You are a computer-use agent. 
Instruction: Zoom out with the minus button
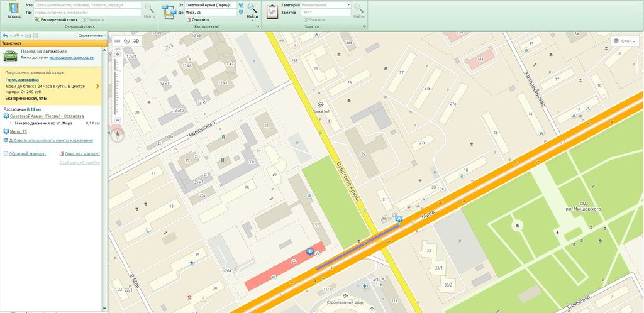click(x=117, y=119)
